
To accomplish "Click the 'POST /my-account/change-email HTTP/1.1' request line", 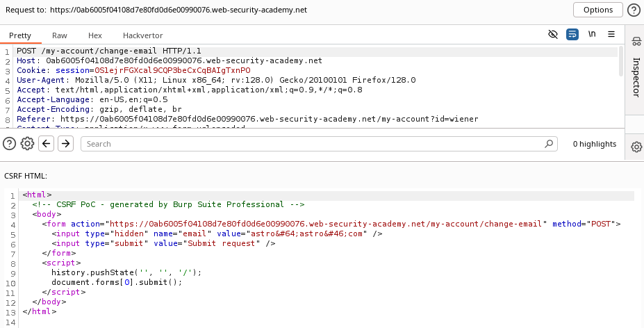I will click(x=109, y=51).
